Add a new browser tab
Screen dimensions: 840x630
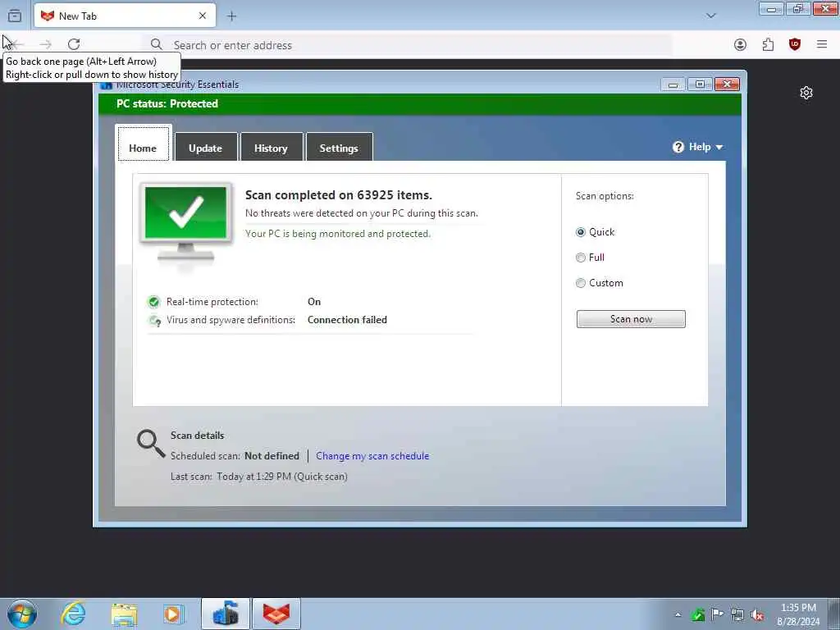[x=231, y=16]
